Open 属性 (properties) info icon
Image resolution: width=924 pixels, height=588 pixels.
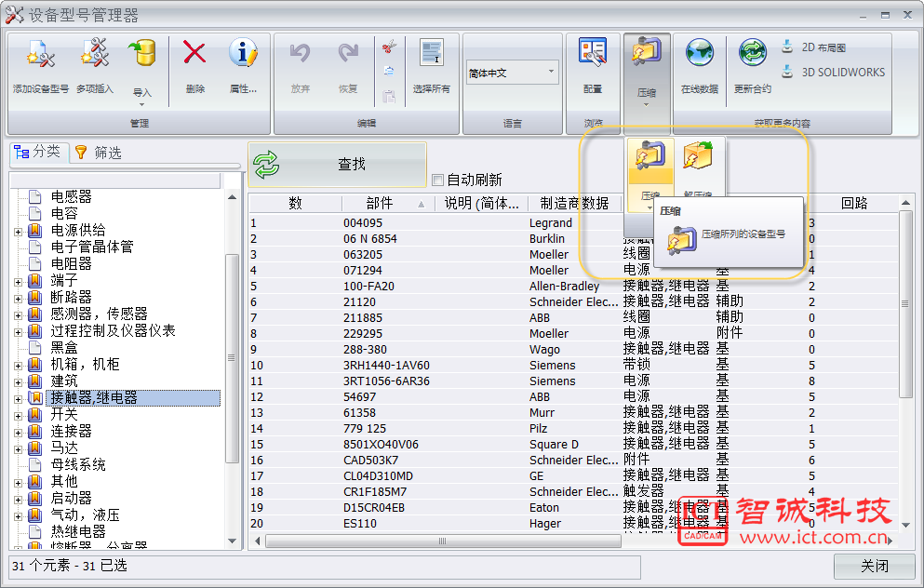(x=243, y=54)
